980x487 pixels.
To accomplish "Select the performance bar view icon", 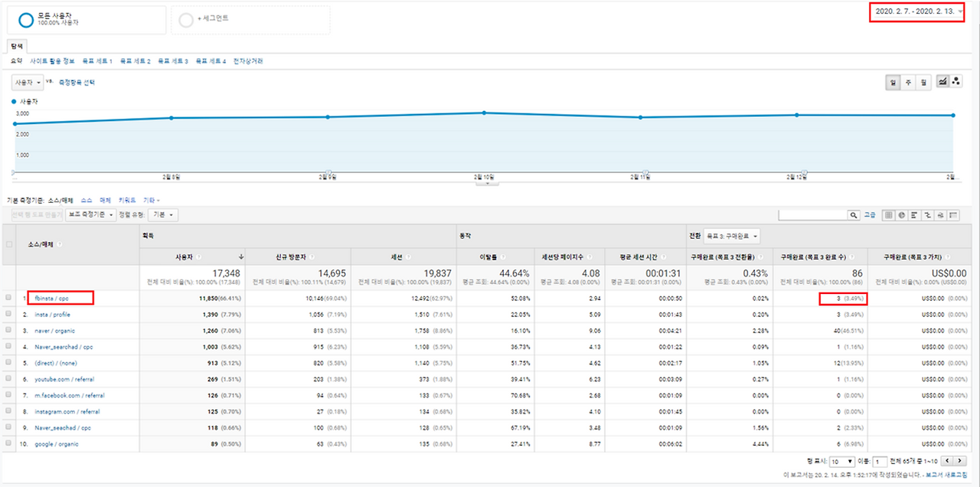I will (915, 215).
